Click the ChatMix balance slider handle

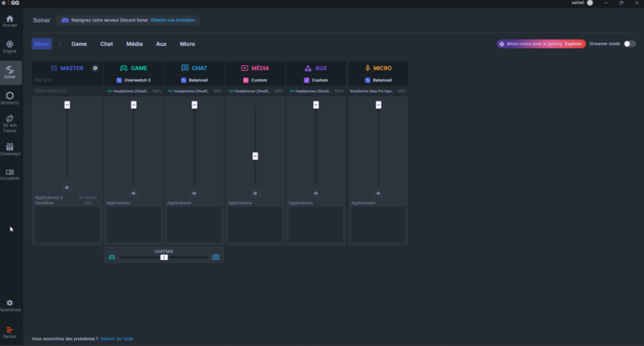(x=163, y=257)
